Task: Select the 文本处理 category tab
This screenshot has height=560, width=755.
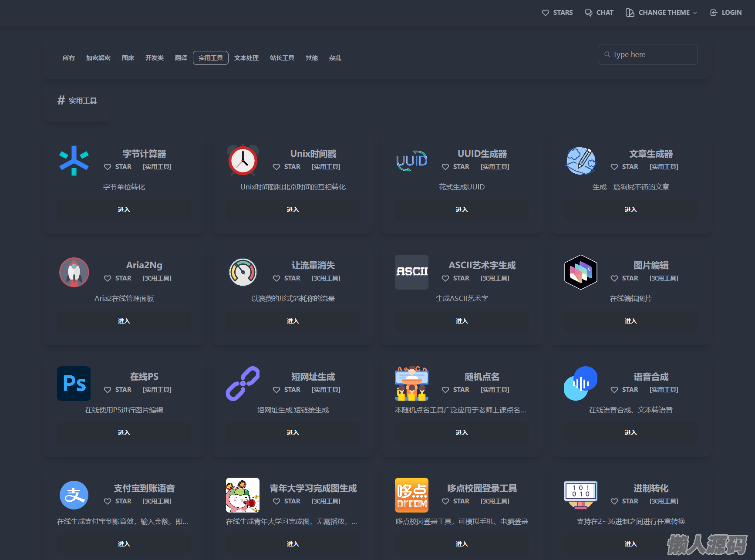Action: coord(246,58)
